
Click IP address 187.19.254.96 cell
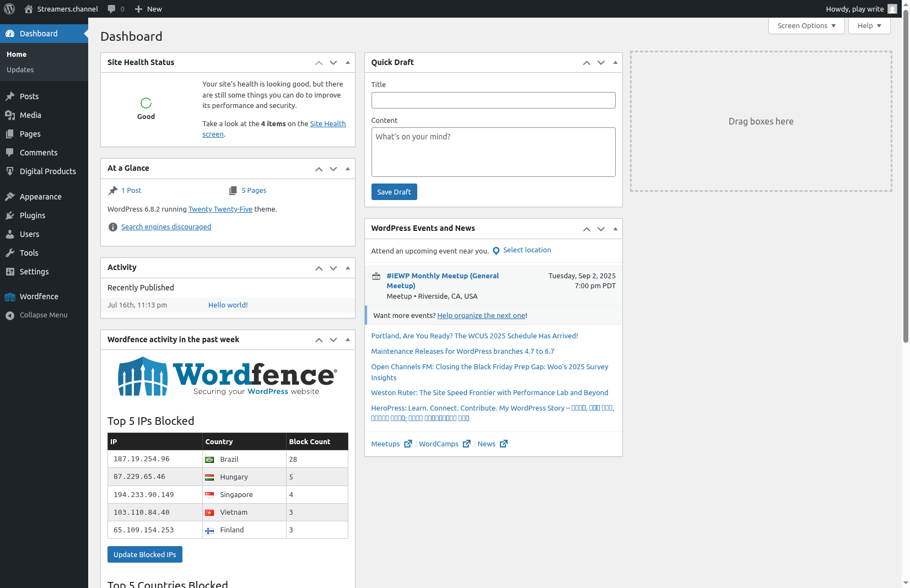click(x=155, y=459)
